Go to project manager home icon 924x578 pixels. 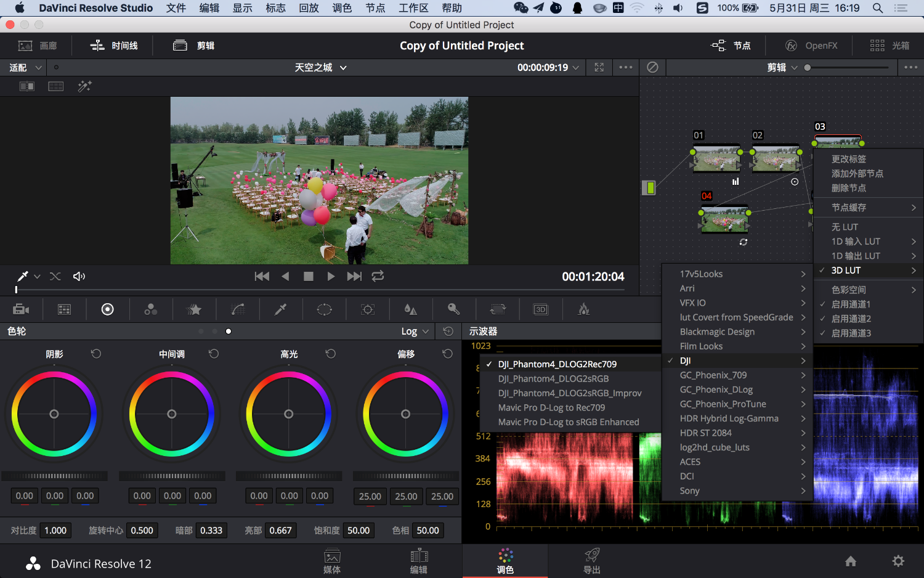click(851, 561)
